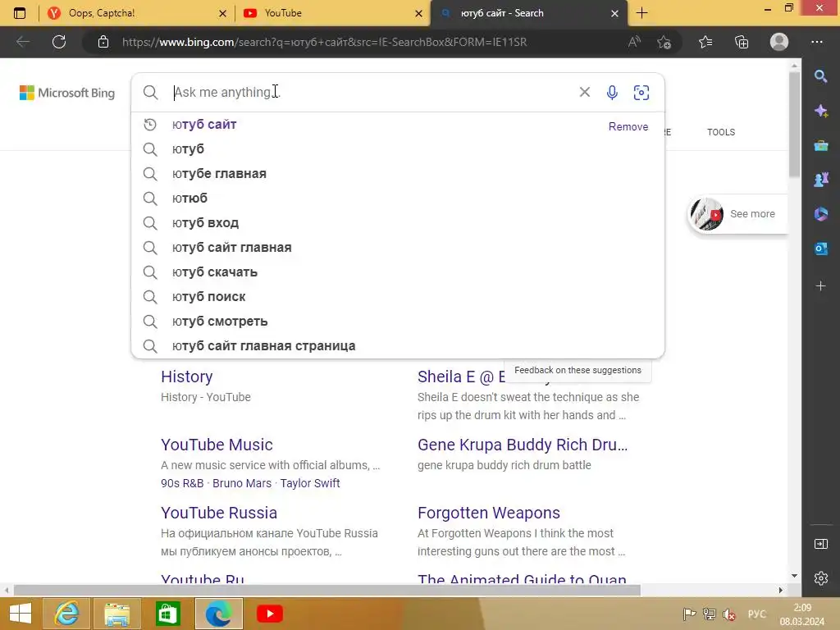Clear the Bing search box with X
This screenshot has height=630, width=840.
click(x=584, y=92)
